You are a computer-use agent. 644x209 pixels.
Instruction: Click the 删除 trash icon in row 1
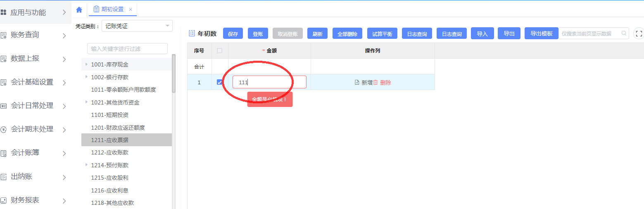coord(375,83)
